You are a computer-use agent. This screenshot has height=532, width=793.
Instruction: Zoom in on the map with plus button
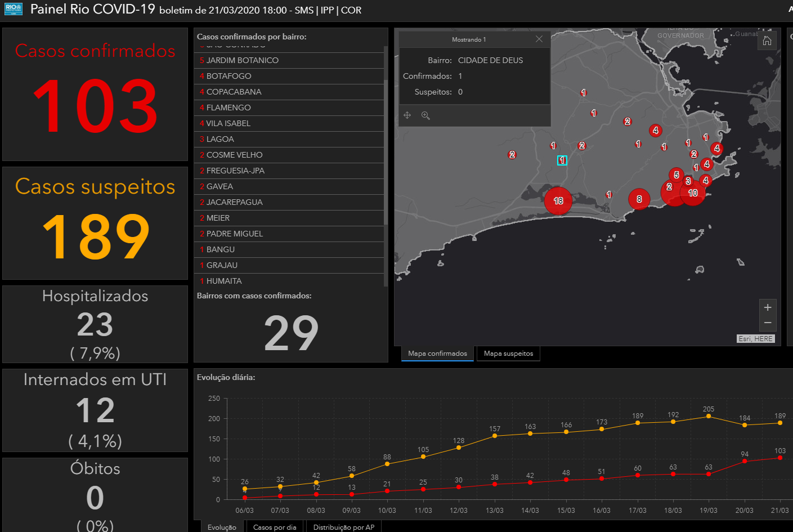[x=767, y=307]
